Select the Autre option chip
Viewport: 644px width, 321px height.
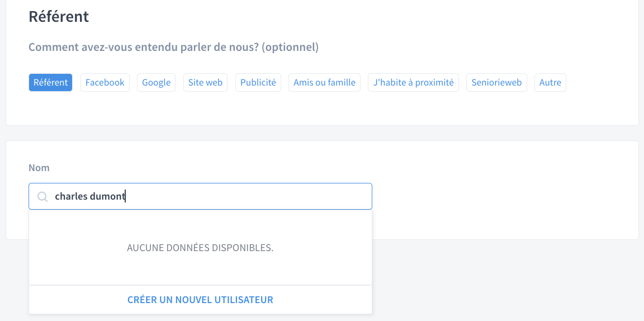point(550,83)
